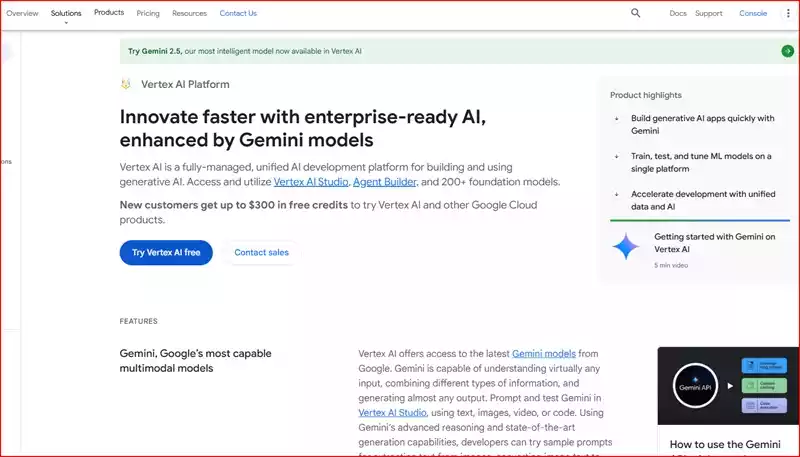Open the three-dot more options menu
Viewport: 800px width, 457px height.
(x=788, y=13)
